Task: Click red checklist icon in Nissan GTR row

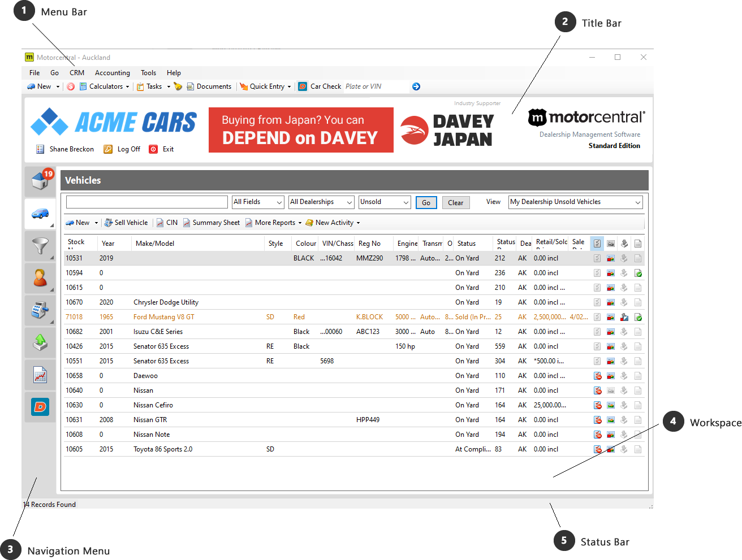Action: pyautogui.click(x=597, y=420)
